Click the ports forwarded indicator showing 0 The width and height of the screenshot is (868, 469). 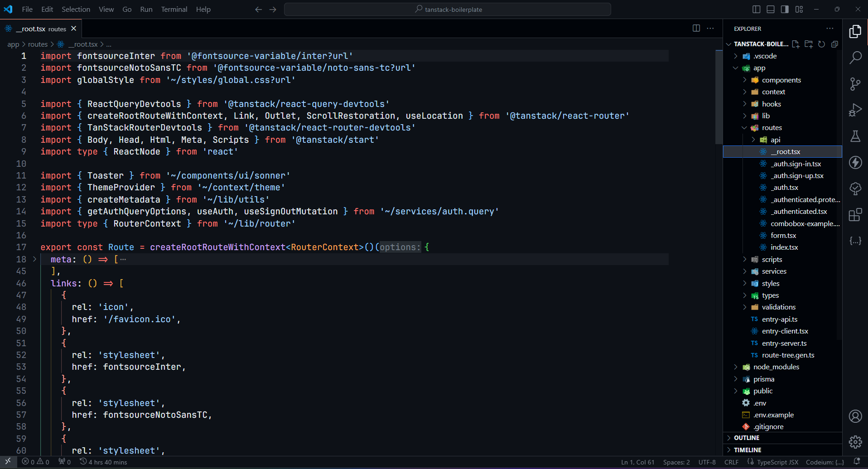64,462
